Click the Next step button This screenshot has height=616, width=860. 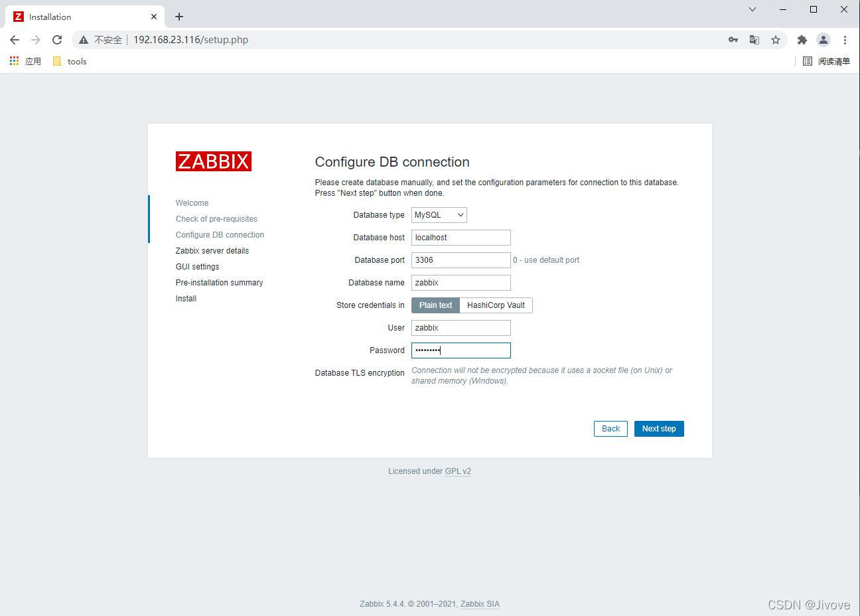659,429
